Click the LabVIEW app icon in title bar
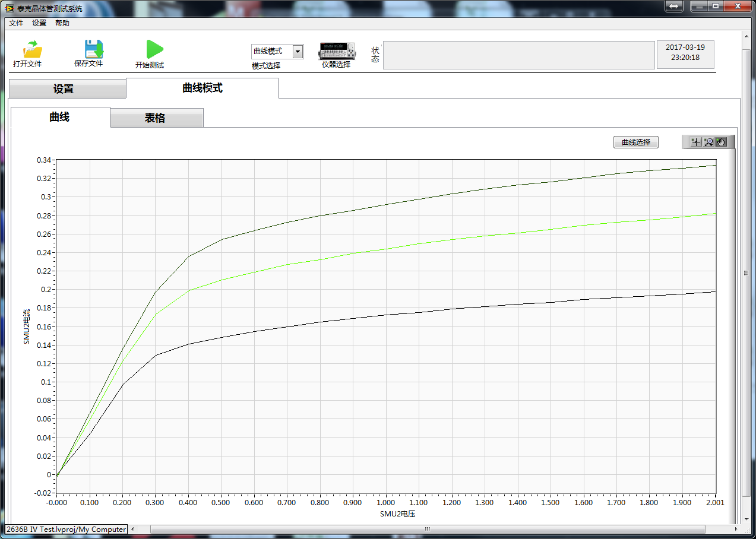 pos(9,9)
